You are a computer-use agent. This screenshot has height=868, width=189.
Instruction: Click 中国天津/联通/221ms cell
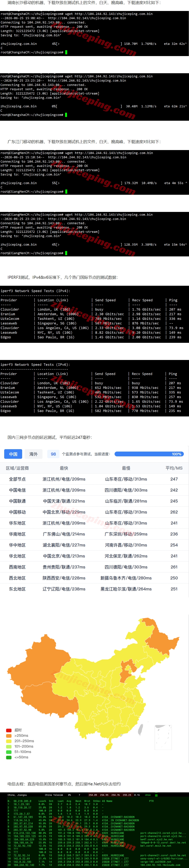point(64,501)
